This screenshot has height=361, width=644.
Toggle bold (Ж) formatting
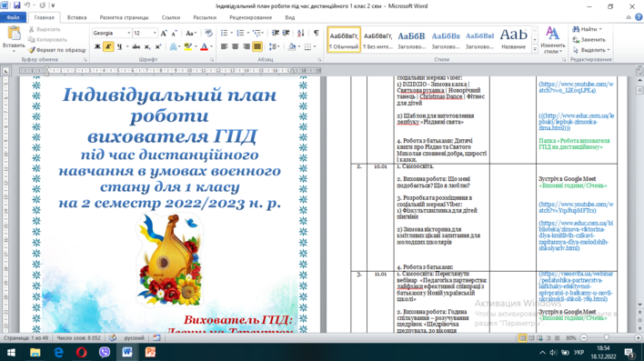click(97, 46)
